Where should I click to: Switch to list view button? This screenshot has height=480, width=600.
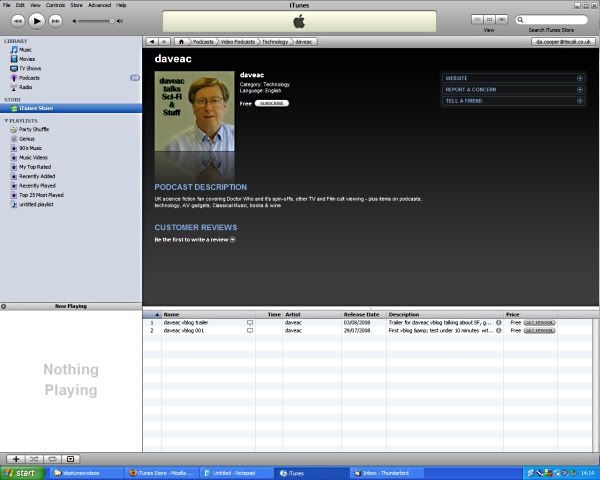click(477, 20)
